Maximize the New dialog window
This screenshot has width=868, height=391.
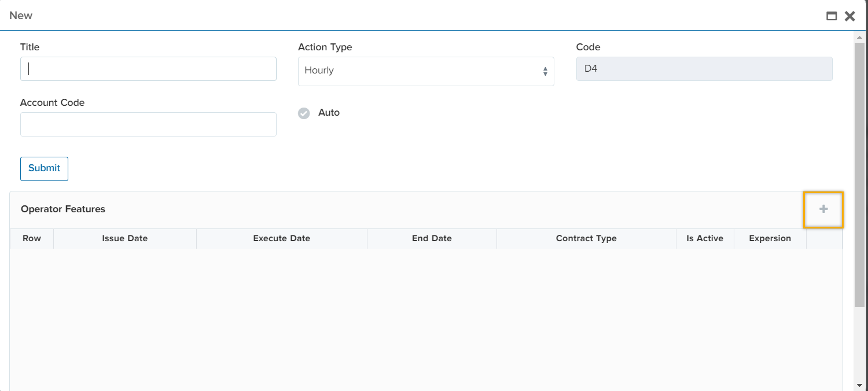click(832, 16)
